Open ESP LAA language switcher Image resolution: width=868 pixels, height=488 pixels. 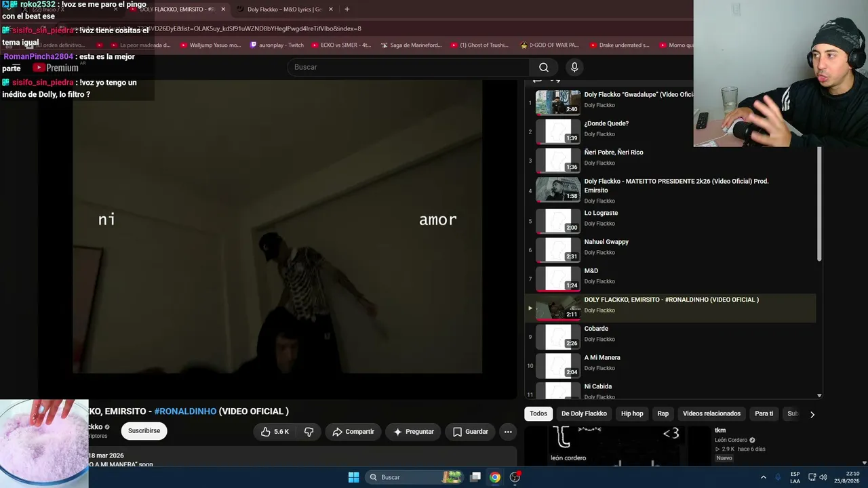click(x=795, y=477)
